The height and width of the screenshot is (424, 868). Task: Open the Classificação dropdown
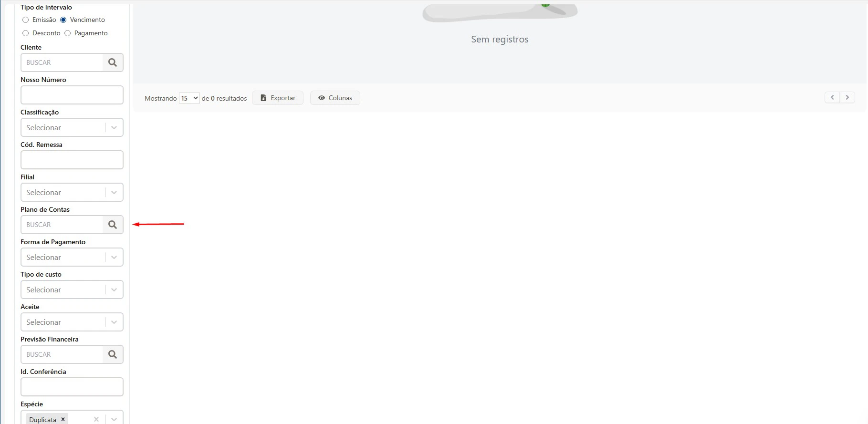(72, 127)
